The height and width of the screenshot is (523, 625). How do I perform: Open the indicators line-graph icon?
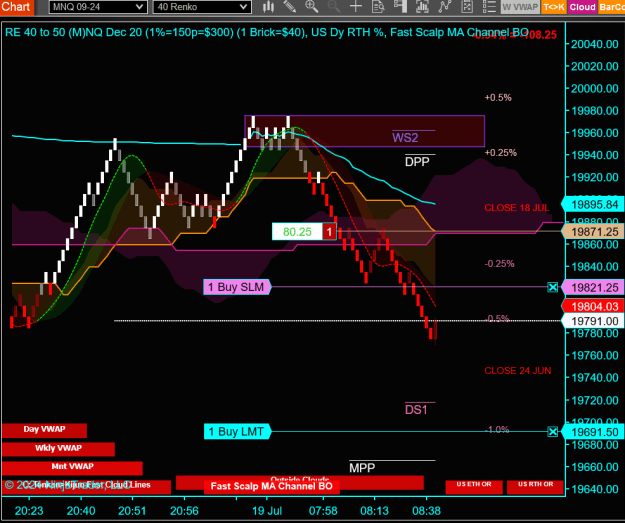(444, 6)
